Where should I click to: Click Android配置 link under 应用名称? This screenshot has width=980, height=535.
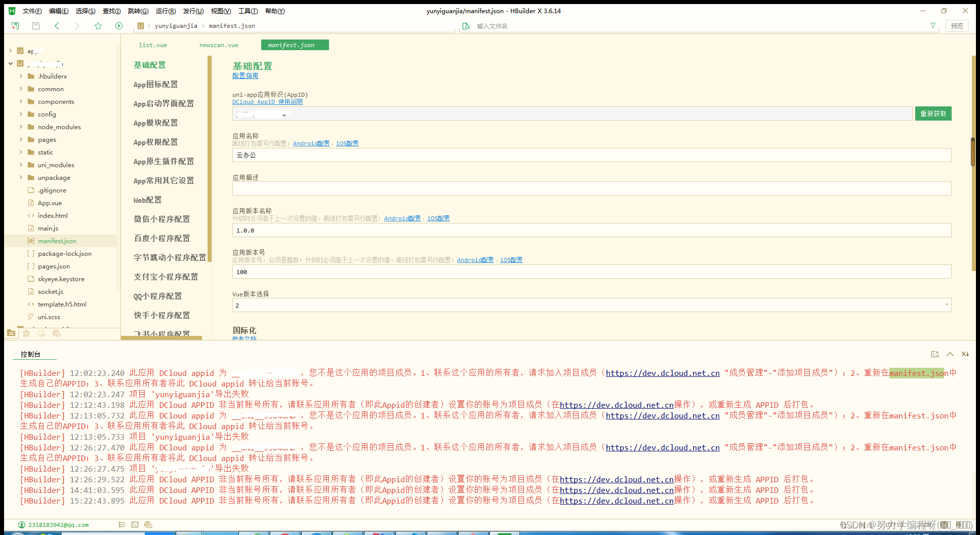coord(311,143)
